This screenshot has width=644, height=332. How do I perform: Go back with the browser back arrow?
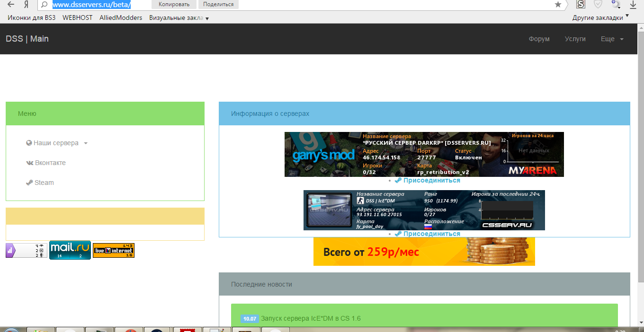11,5
